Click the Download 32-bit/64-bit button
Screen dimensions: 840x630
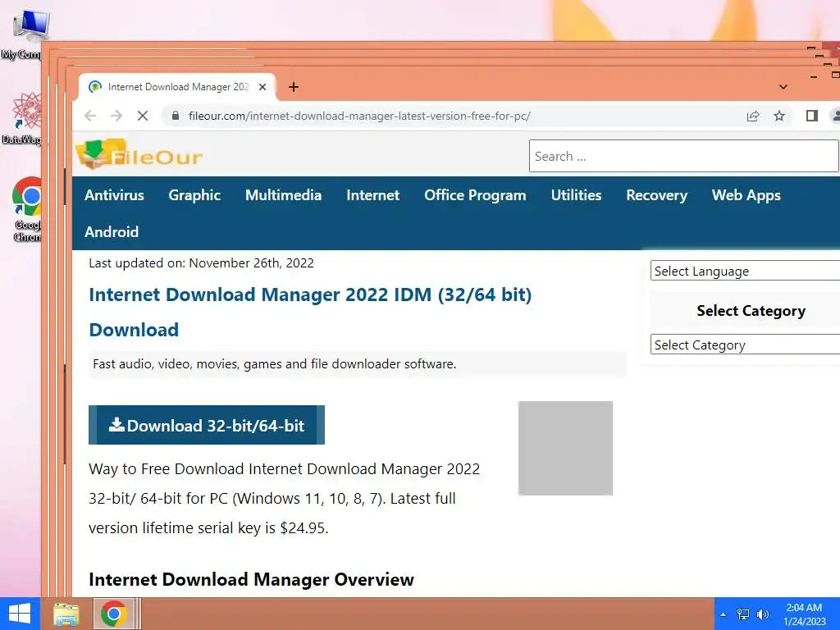[206, 426]
